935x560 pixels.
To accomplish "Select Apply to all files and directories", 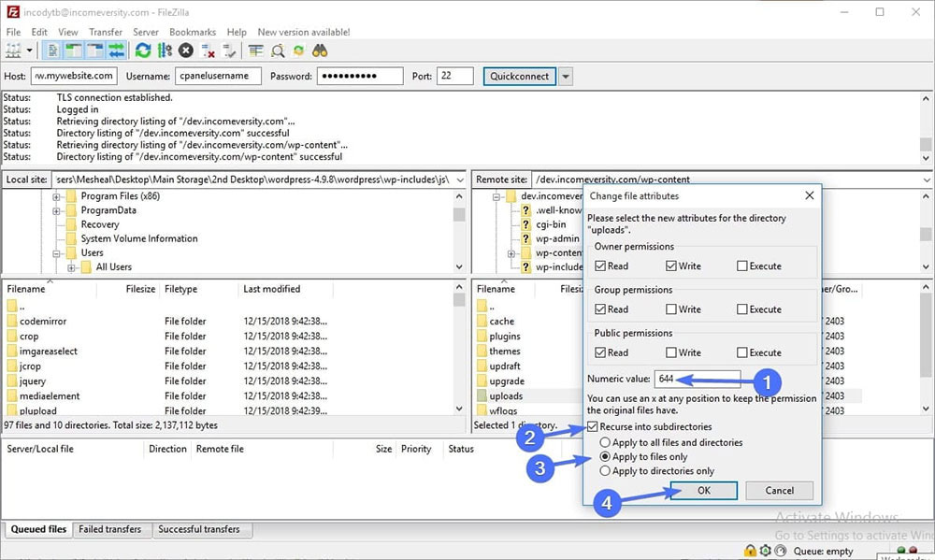I will (x=605, y=442).
